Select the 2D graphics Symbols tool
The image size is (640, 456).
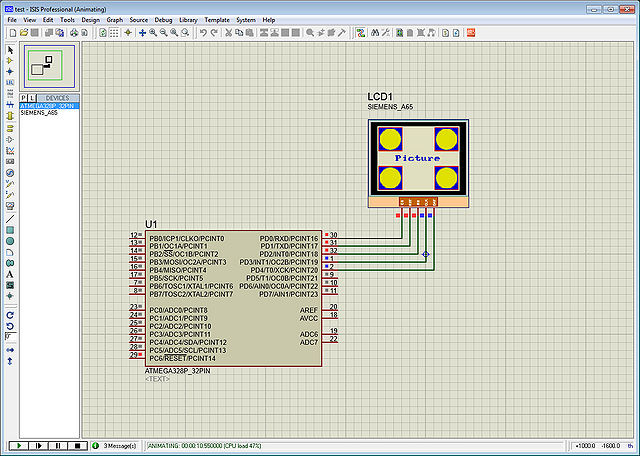[10, 285]
